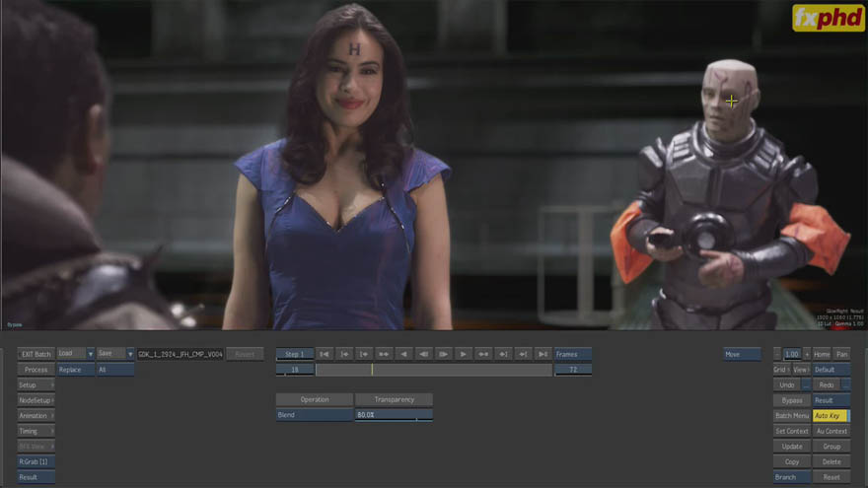This screenshot has height=488, width=868.
Task: Open the NodeSetup menu
Action: (36, 400)
